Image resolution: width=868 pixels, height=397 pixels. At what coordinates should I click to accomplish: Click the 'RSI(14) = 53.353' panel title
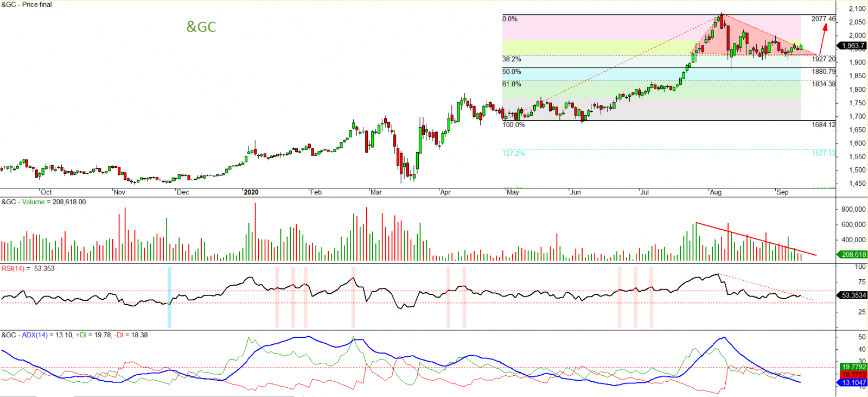(x=28, y=269)
